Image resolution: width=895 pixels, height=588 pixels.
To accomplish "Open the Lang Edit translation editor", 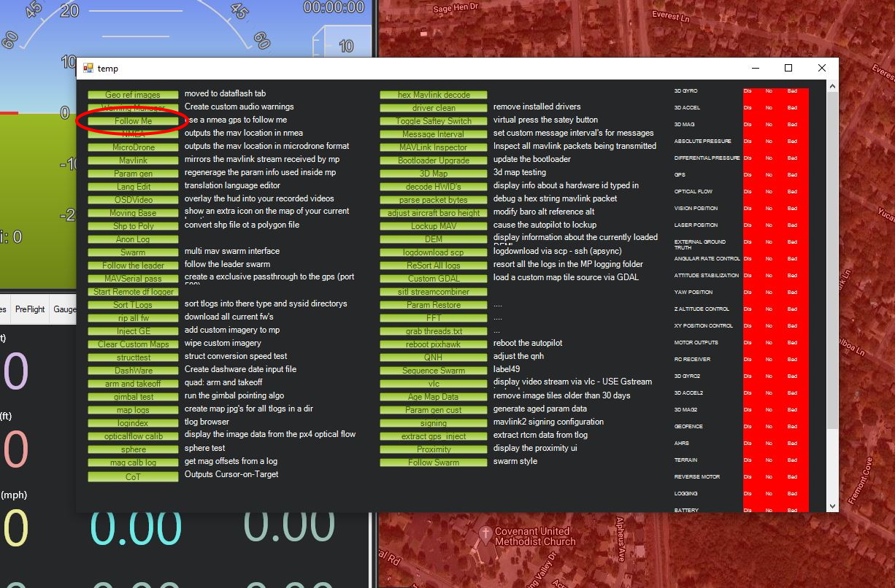I will pos(133,187).
